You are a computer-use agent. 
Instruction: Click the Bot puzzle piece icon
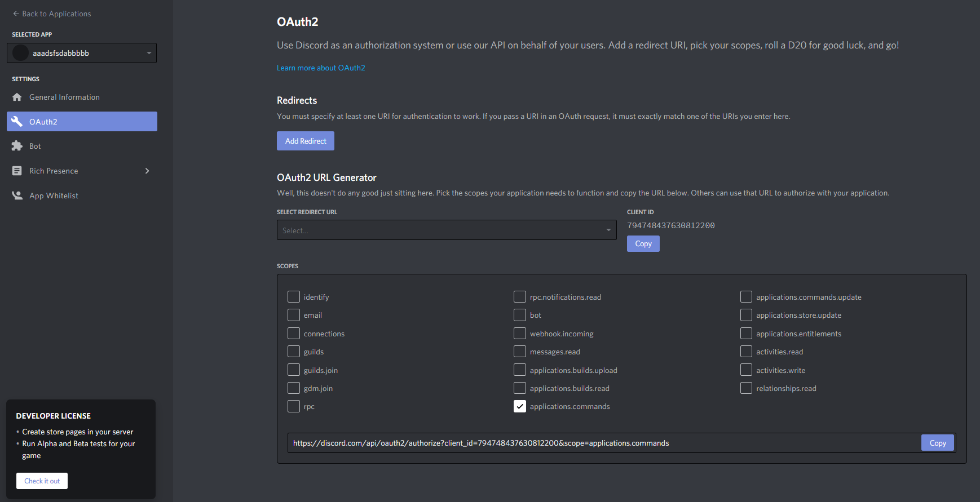(17, 146)
